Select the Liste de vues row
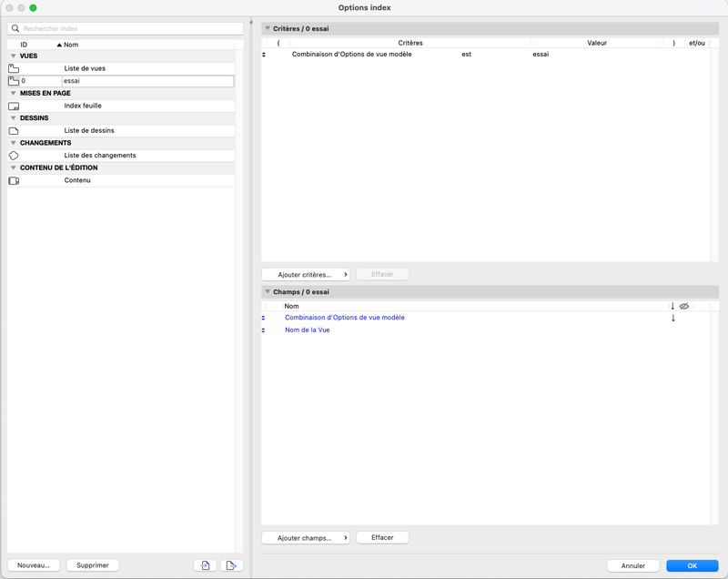Image resolution: width=728 pixels, height=579 pixels. coord(121,68)
